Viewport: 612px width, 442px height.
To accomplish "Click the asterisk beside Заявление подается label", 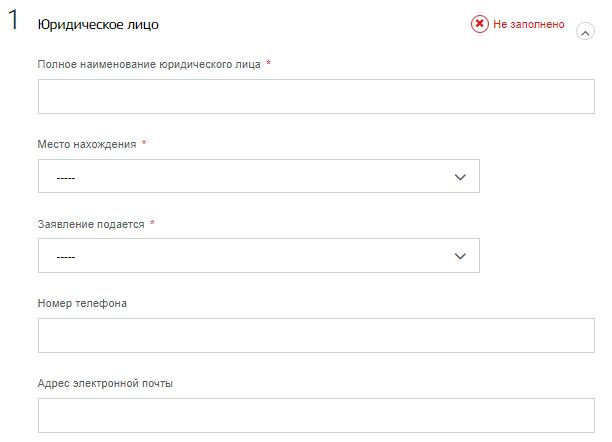I will 153,223.
